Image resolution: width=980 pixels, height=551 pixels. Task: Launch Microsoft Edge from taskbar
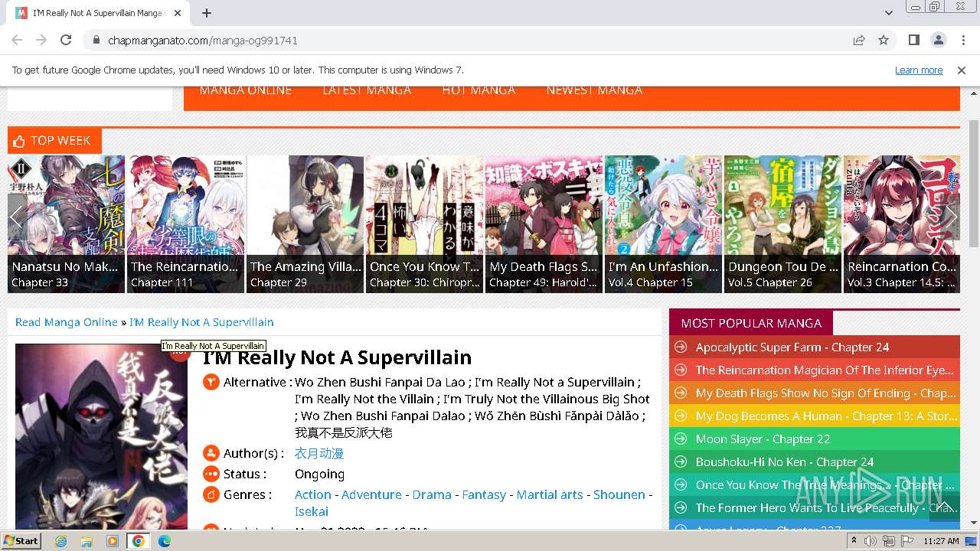(165, 541)
